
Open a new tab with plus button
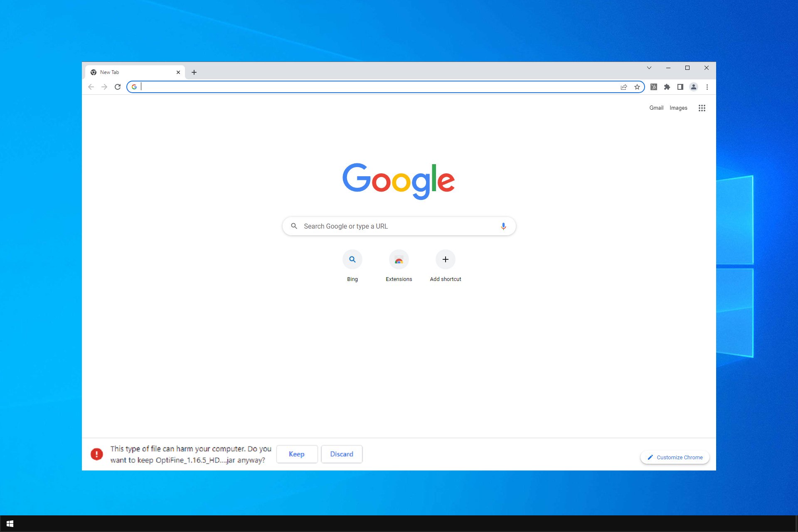click(194, 72)
